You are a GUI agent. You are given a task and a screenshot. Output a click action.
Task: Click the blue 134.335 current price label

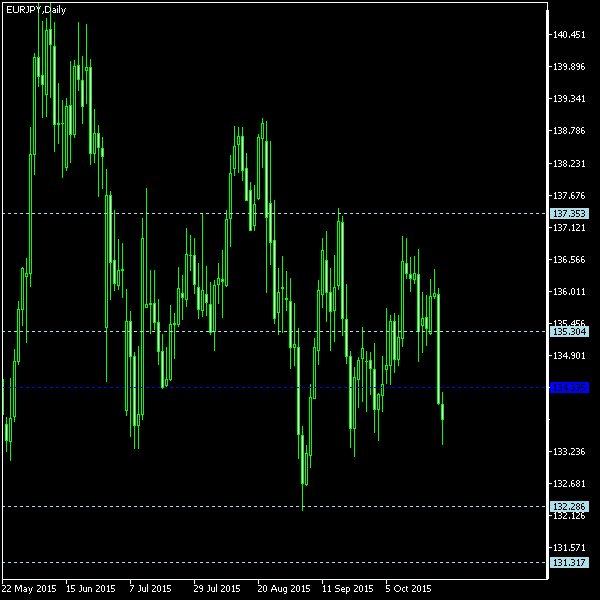[569, 388]
